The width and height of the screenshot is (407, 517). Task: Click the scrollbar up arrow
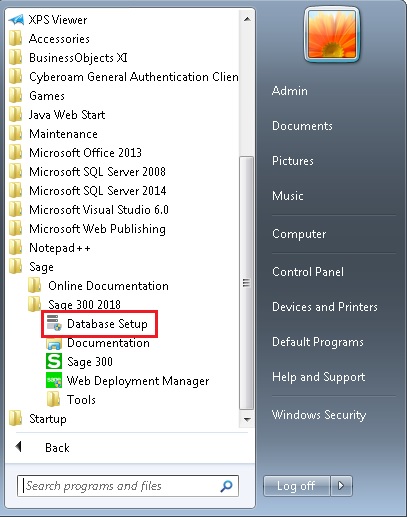pos(247,19)
